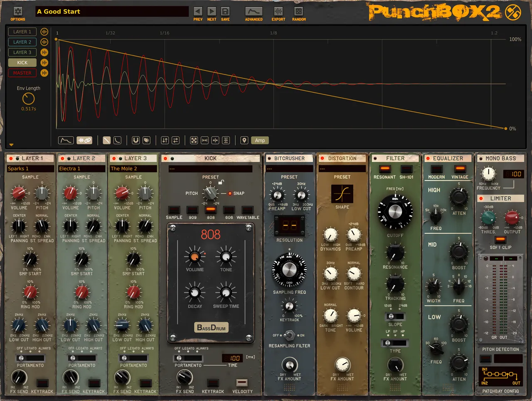Enable the Soft Clip button on limiter

[x=500, y=240]
